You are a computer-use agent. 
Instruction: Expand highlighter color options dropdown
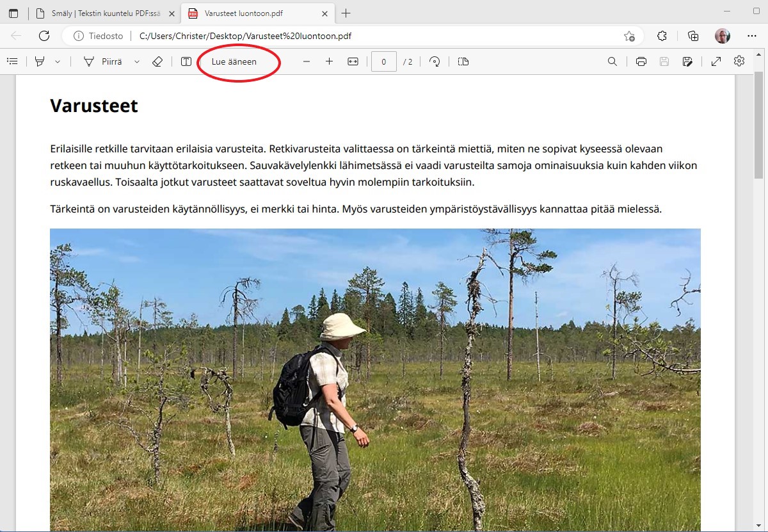58,61
